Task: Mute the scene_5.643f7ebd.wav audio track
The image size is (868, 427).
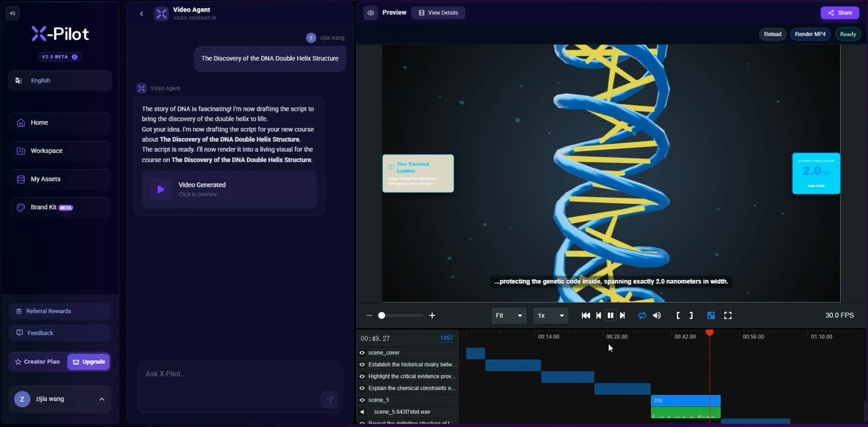Action: pos(362,412)
